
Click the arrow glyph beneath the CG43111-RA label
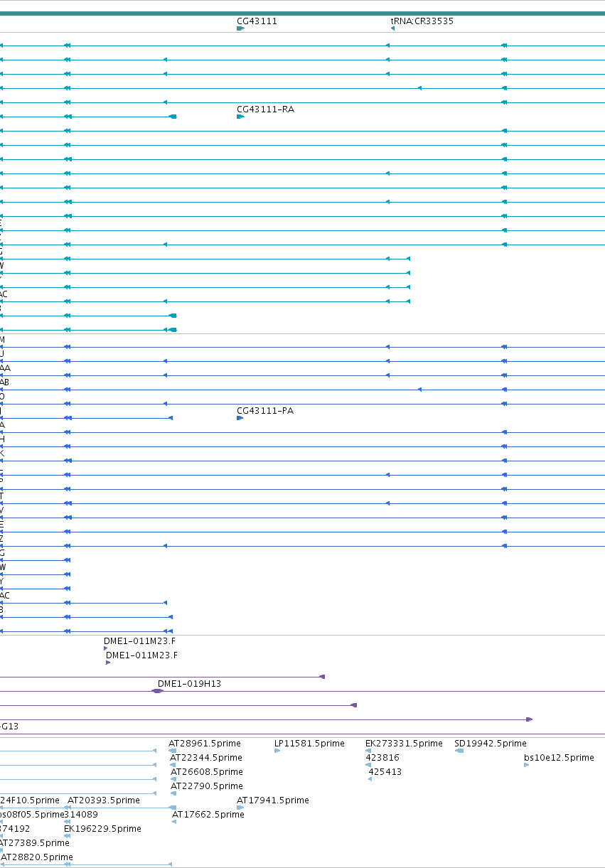[x=240, y=117]
